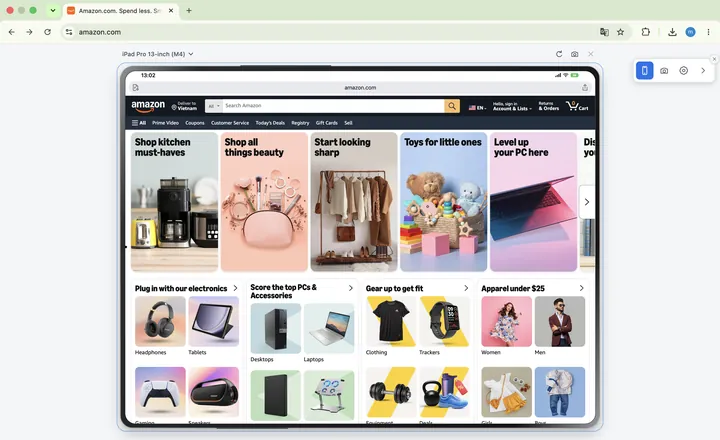Image resolution: width=720 pixels, height=440 pixels.
Task: Expand Score the top PCs & Accessories arrow
Action: pyautogui.click(x=351, y=288)
